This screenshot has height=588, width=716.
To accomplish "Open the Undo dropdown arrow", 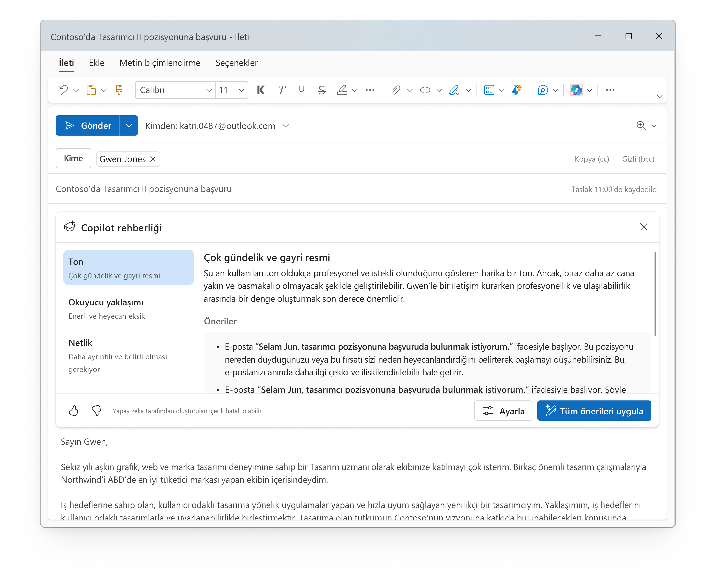I will click(x=76, y=90).
